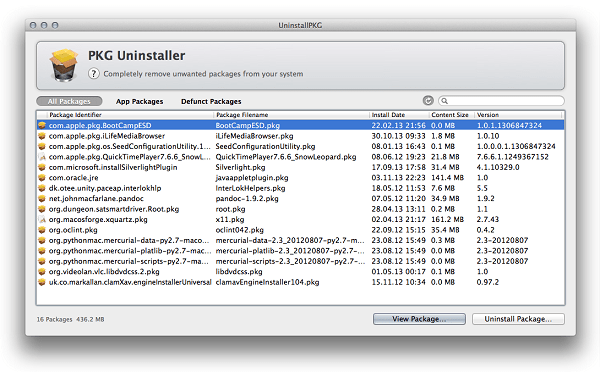Click package icon for org.oclint.pkg
Viewport: 600px width, 372px height.
tap(42, 230)
